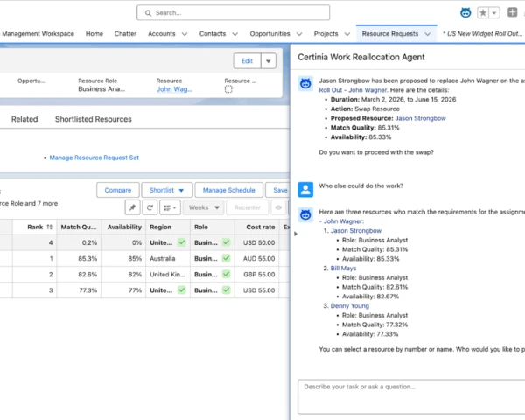Viewport: 525px width, 420px height.
Task: Switch to the Shortlisted Resources tab
Action: click(x=94, y=119)
